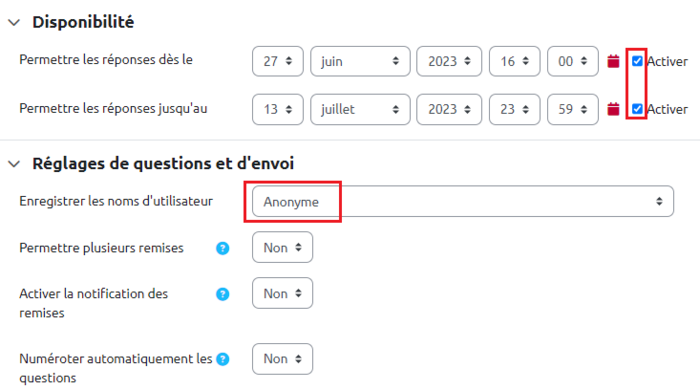
Task: Open start month dropdown showing juin
Action: 360,61
